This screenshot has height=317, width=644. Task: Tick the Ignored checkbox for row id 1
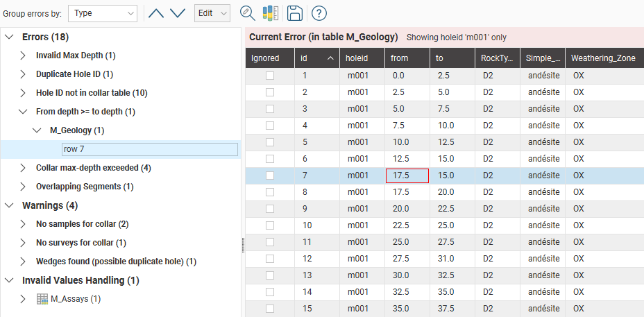pyautogui.click(x=270, y=76)
